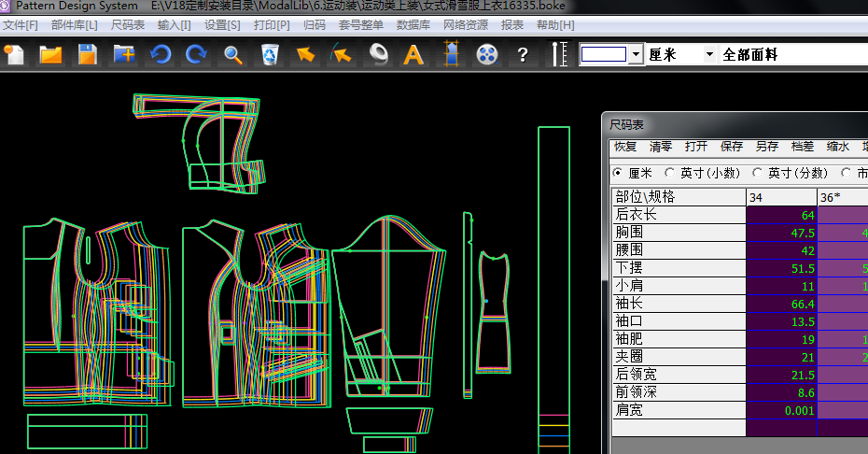Open the 设置[S] menu
The image size is (868, 454).
click(222, 24)
